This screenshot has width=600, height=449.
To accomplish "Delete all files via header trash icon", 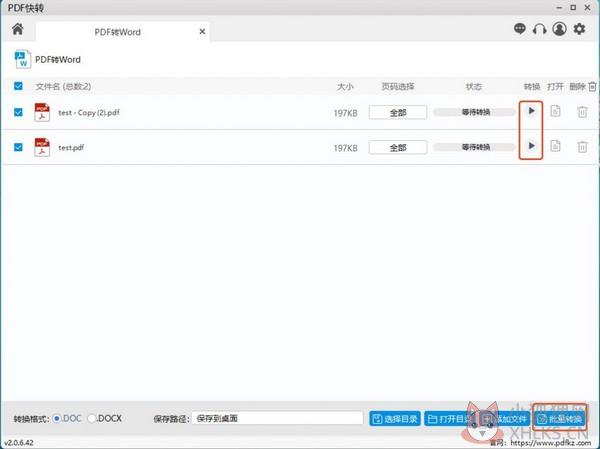I will tap(592, 87).
